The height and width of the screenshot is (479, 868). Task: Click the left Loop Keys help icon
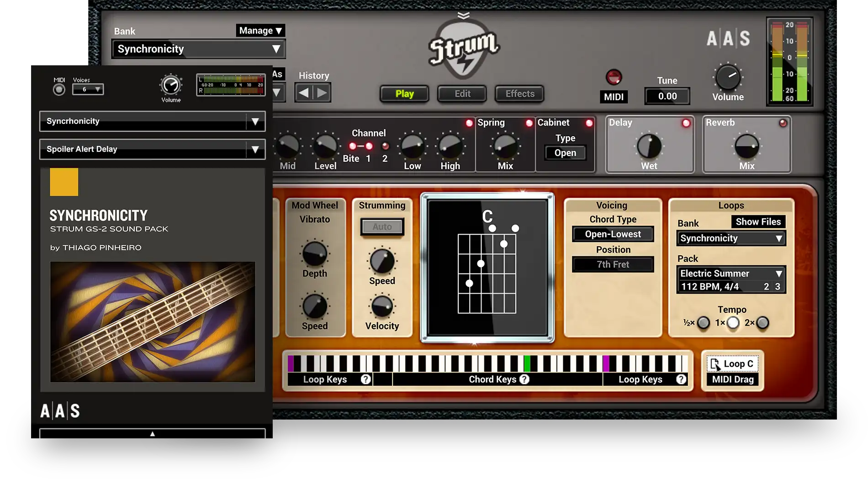365,379
